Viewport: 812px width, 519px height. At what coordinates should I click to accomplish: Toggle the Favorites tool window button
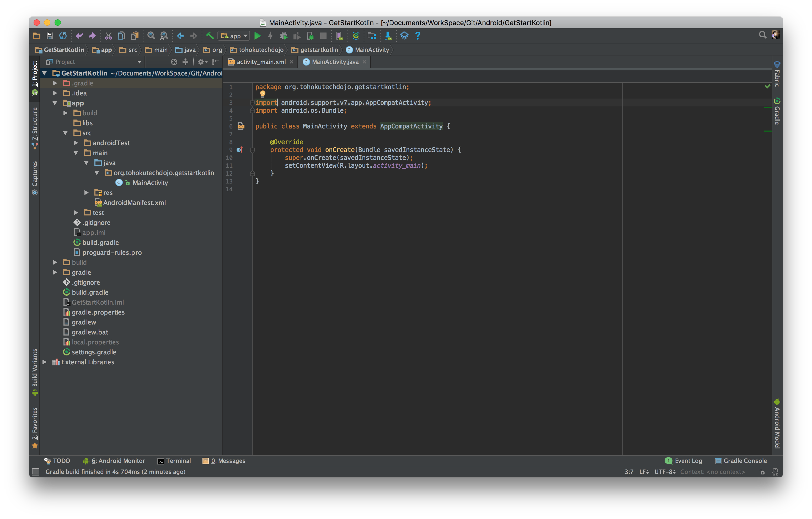[x=35, y=428]
